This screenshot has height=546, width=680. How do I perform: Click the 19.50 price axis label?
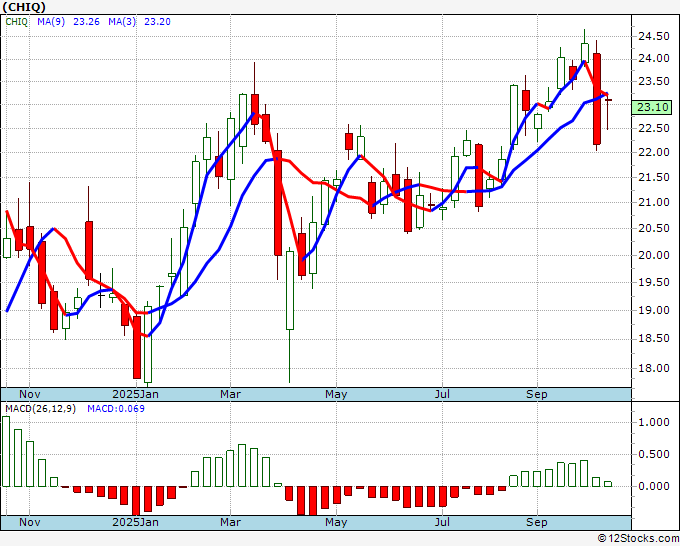click(654, 283)
